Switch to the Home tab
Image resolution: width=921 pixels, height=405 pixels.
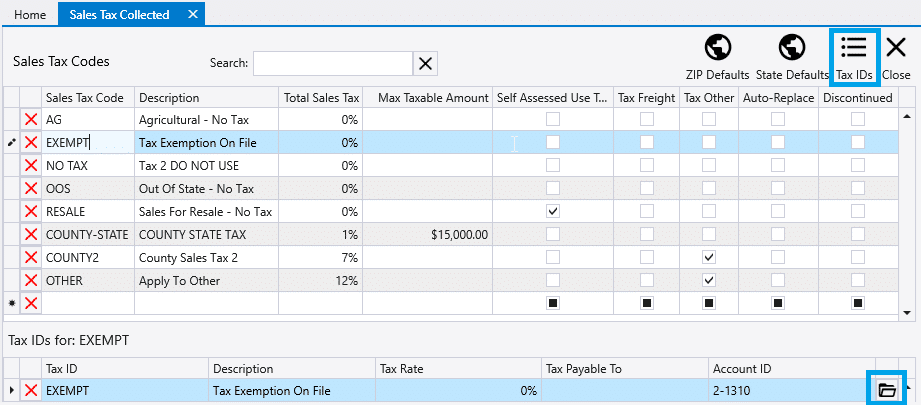[x=29, y=15]
